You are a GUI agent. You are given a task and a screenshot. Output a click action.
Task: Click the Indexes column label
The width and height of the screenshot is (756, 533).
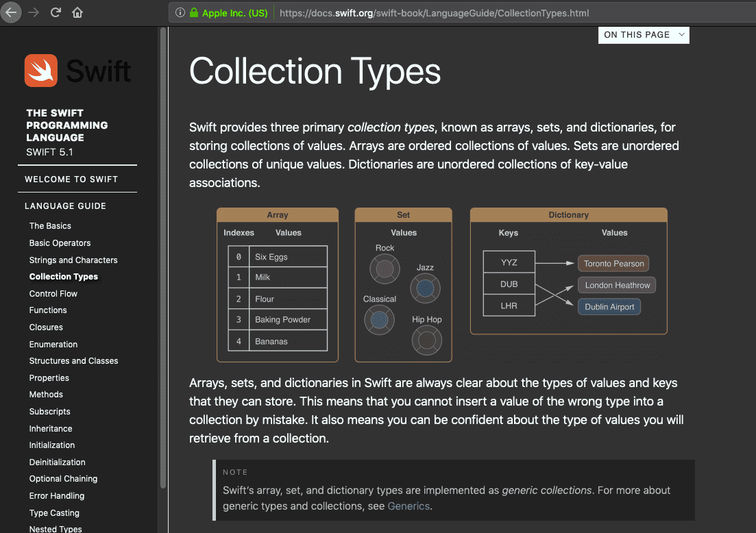click(x=239, y=233)
